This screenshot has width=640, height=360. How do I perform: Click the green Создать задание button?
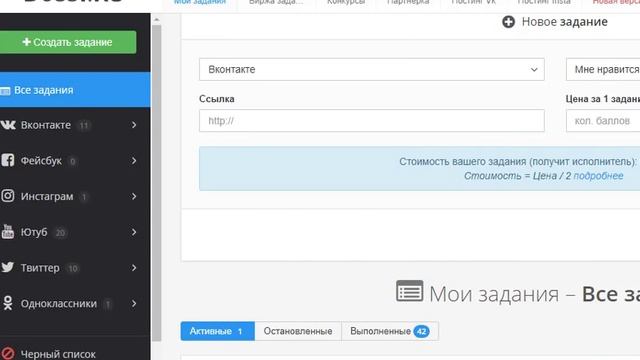coord(67,42)
